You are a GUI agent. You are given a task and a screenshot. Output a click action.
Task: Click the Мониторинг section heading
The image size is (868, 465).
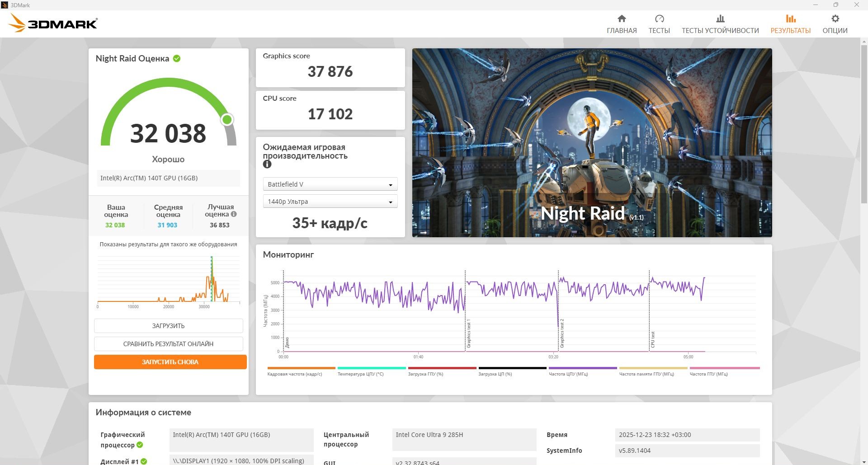pos(288,255)
